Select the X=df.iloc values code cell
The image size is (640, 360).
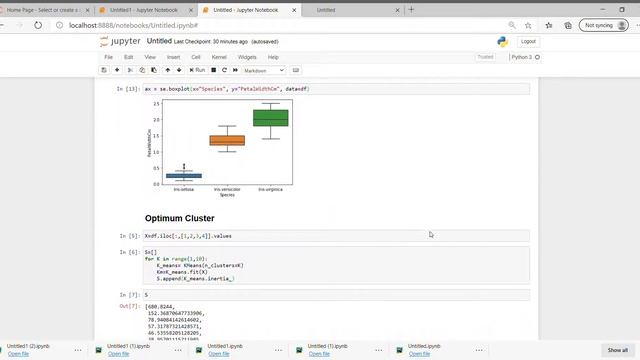(x=336, y=236)
